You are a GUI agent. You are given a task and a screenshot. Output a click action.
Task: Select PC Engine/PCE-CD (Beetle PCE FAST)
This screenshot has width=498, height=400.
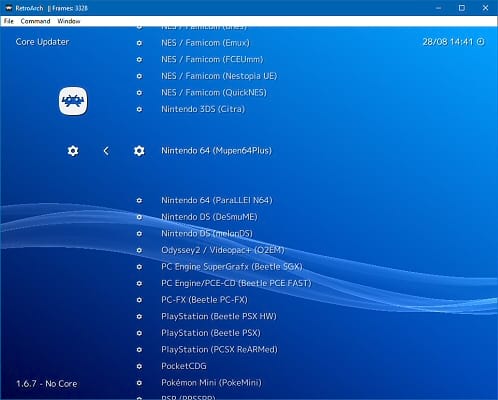pos(236,283)
